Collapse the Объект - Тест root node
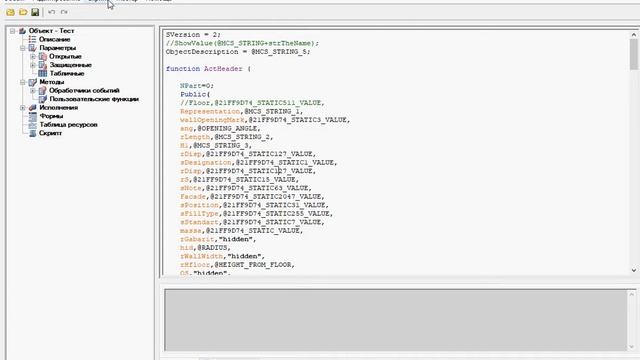Viewport: 640px width, 360px height. point(13,31)
